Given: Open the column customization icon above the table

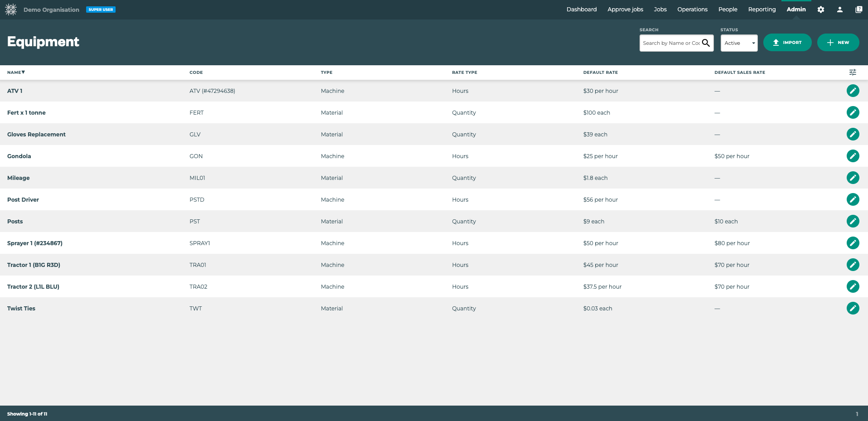Looking at the screenshot, I should [853, 72].
